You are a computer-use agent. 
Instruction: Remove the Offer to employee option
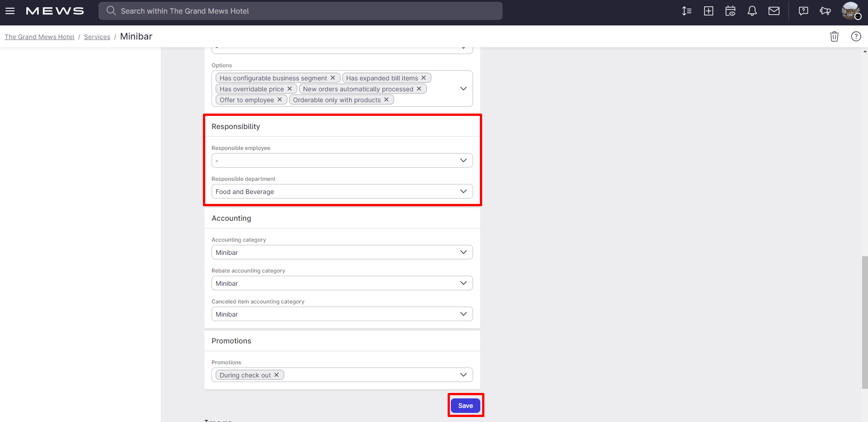coord(280,99)
